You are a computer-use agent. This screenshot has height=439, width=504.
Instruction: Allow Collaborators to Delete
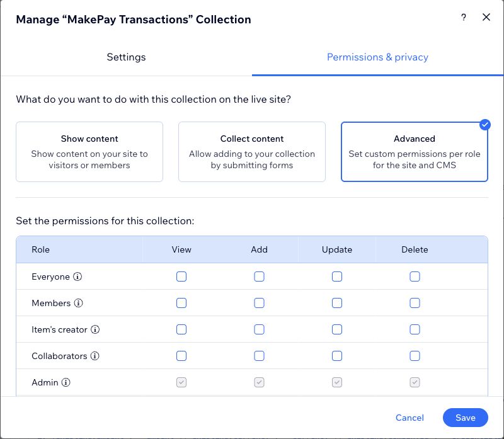coord(415,356)
